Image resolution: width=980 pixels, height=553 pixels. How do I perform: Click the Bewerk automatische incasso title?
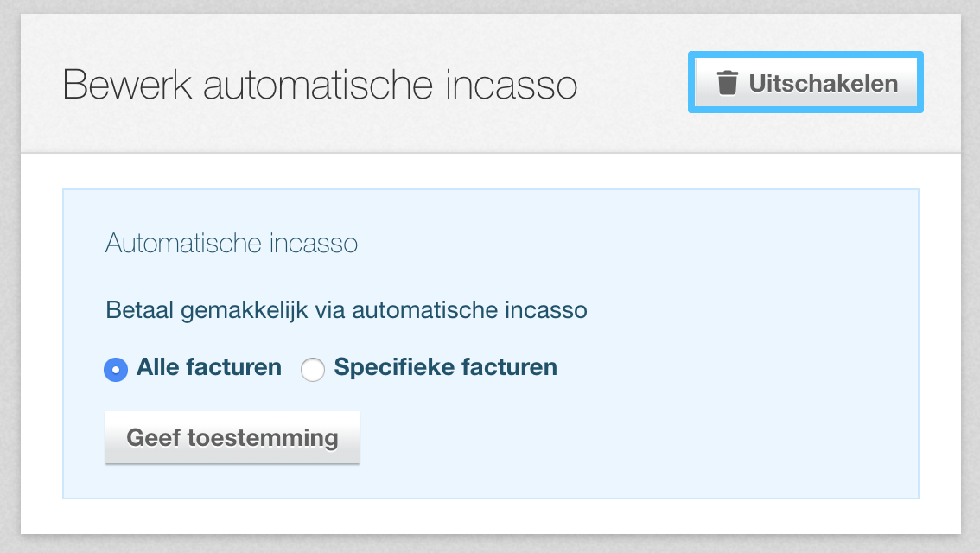coord(321,84)
